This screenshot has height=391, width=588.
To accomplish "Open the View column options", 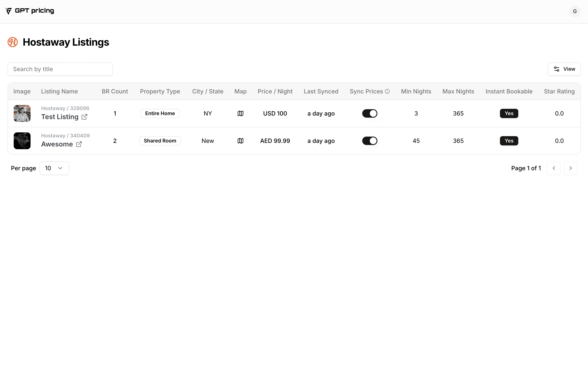I will click(x=564, y=69).
